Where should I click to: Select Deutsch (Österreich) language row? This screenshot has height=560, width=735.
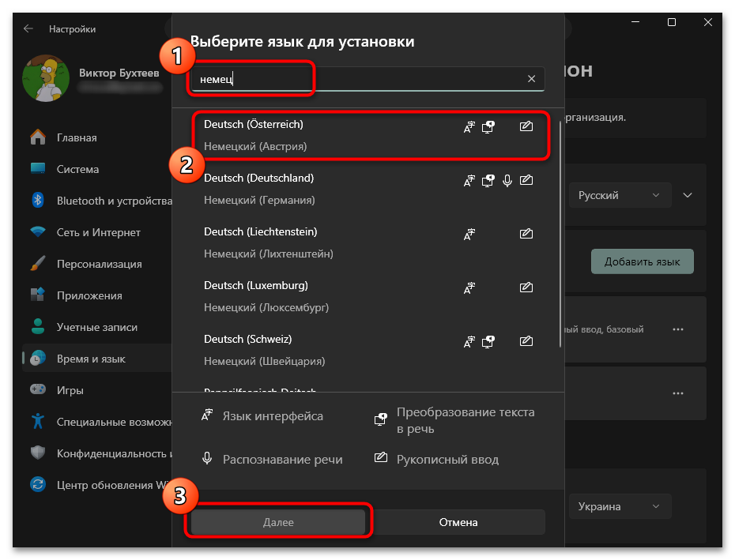368,135
